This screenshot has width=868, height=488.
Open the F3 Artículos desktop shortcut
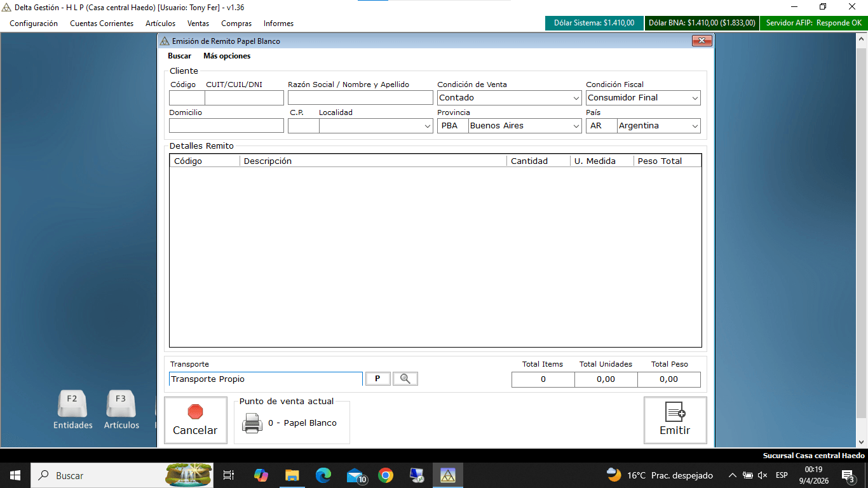121,410
